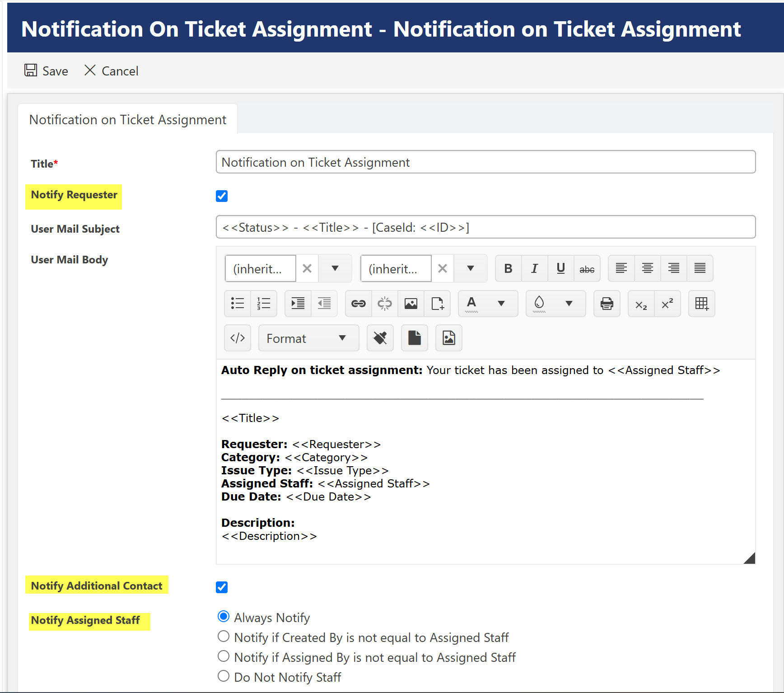This screenshot has height=693, width=784.
Task: Open the Format dropdown in the editor
Action: (x=308, y=338)
